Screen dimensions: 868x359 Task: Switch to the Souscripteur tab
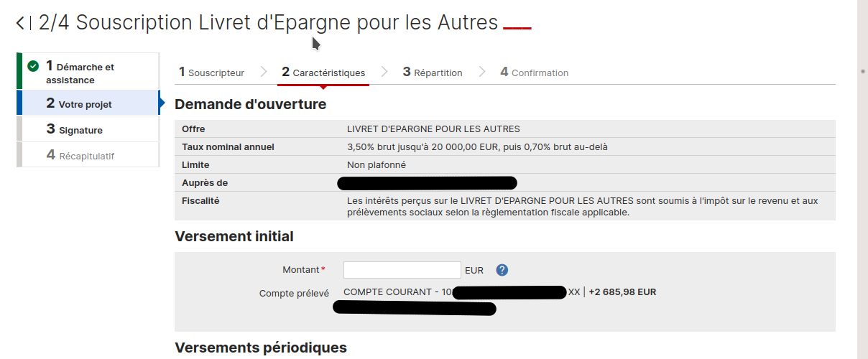tap(212, 73)
